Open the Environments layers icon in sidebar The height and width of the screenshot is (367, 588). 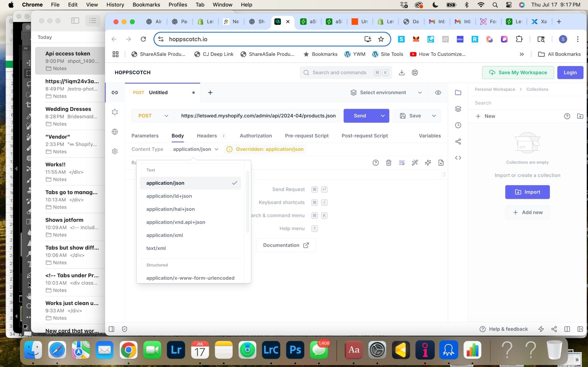[x=458, y=109]
